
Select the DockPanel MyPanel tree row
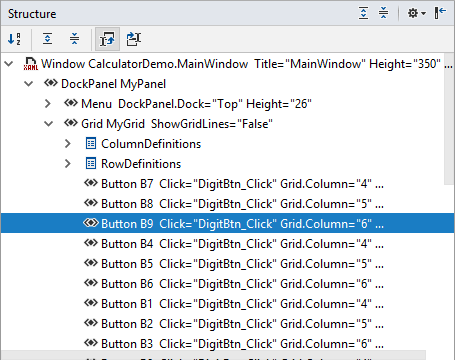point(227,84)
